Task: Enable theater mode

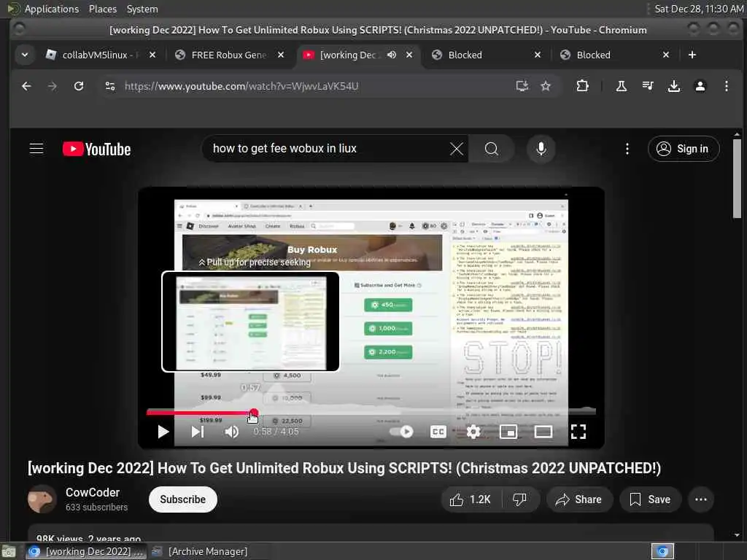Action: pyautogui.click(x=543, y=432)
